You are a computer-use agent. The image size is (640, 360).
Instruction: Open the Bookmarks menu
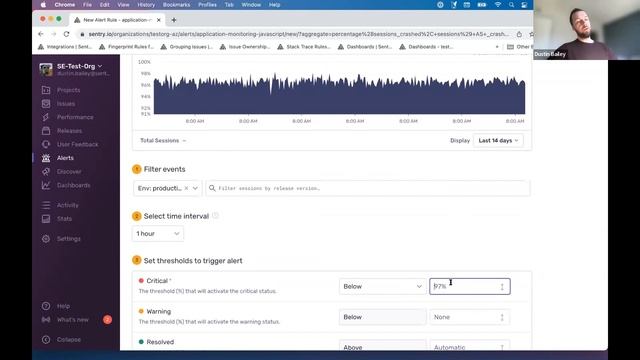(x=176, y=5)
